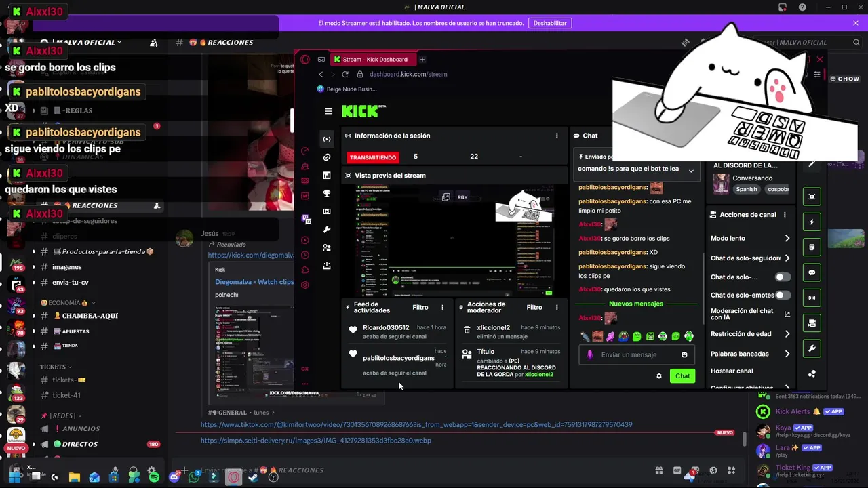
Task: Open chat settings gear beside Chat button
Action: pos(658,376)
